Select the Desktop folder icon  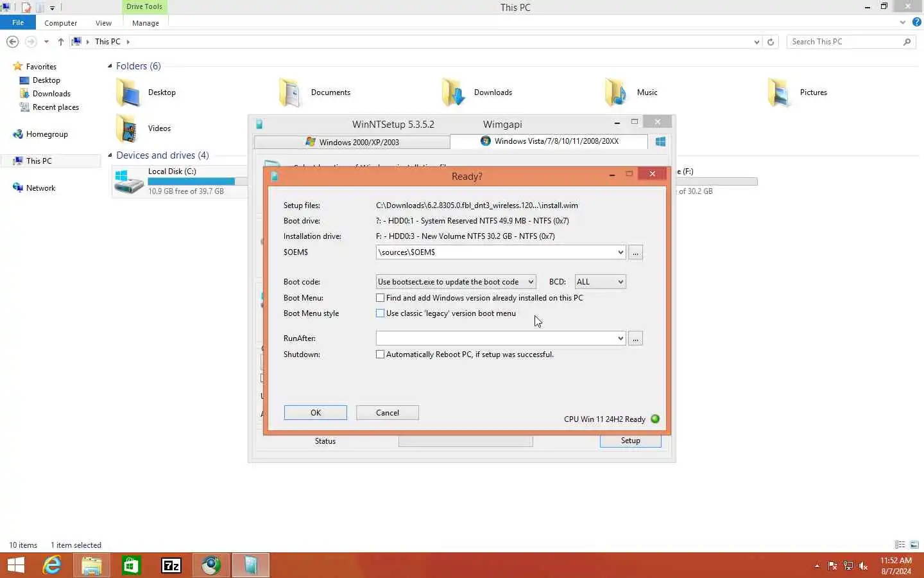[128, 92]
